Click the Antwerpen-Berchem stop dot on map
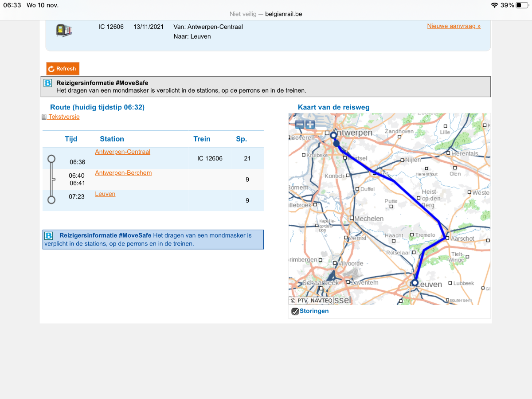532x399 pixels. tap(336, 144)
